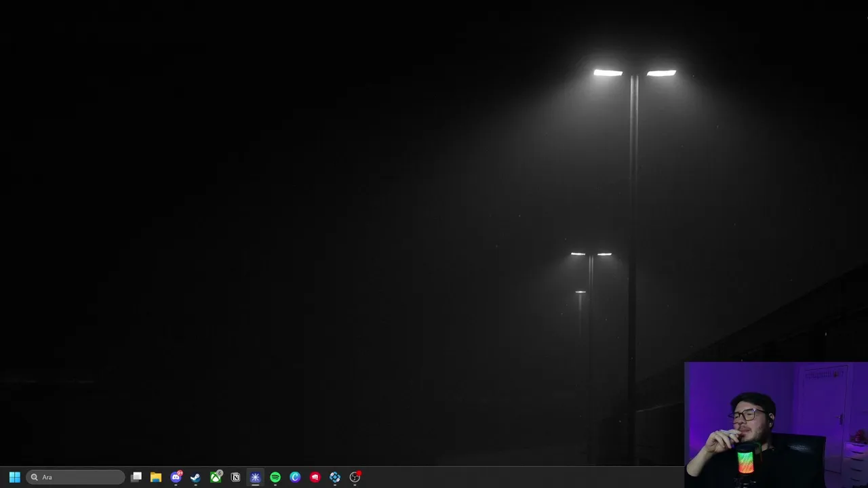Click the Ara search box
This screenshot has width=868, height=488.
[75, 477]
